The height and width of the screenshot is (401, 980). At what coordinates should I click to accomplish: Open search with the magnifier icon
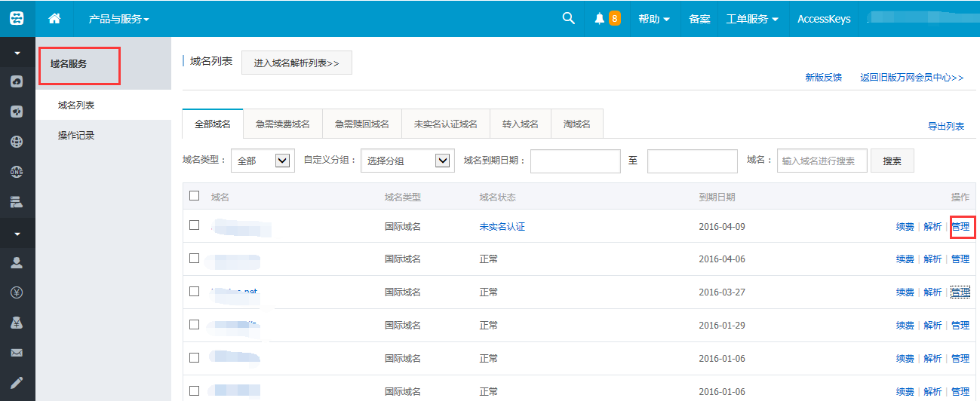pos(569,18)
